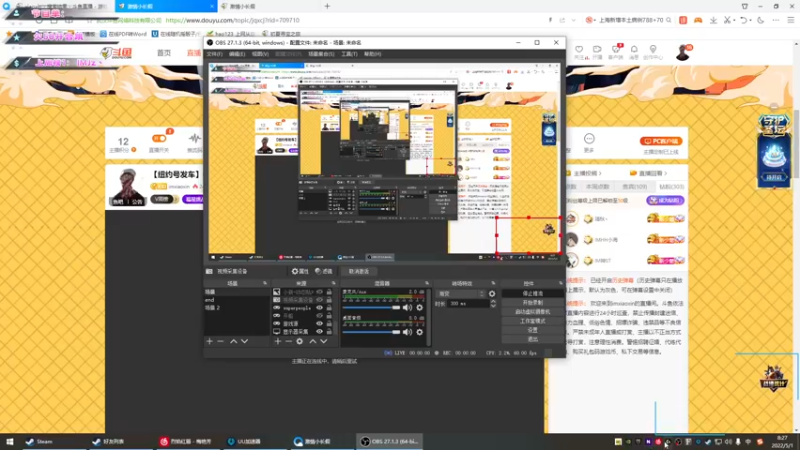Viewport: 800px width, 450px height.
Task: Toggle visibility of the 游戏源 source
Action: (319, 323)
